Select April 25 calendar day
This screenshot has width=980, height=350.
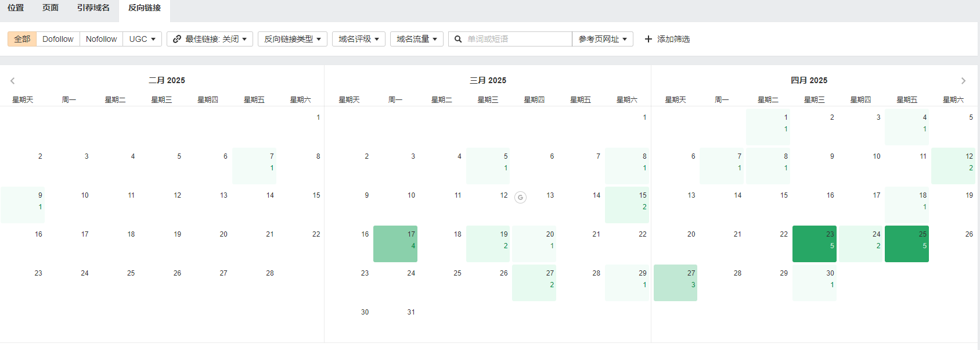point(907,244)
